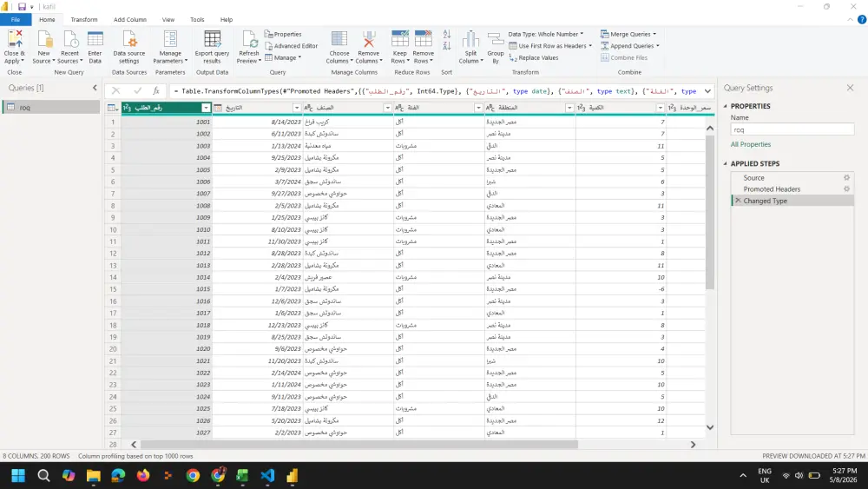
Task: Open filter dropdown for الكمية column
Action: pos(660,108)
